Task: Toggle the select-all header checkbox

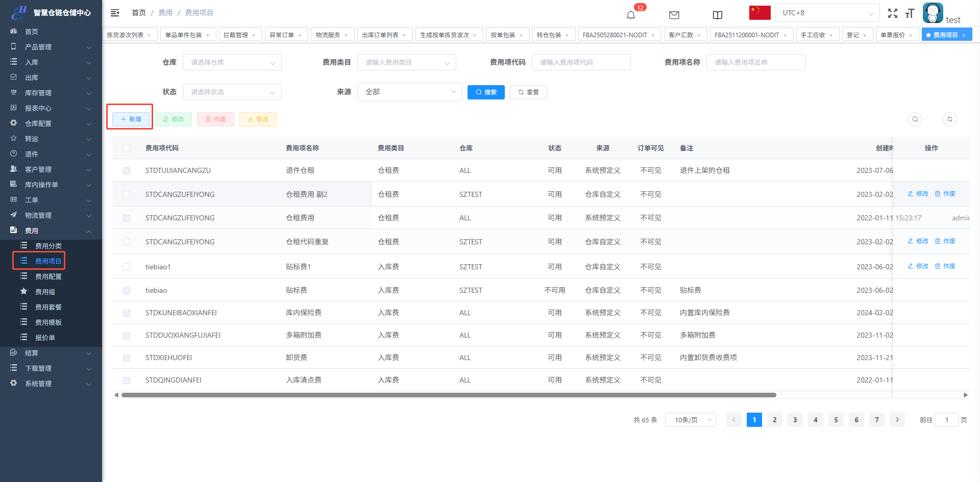Action: pos(127,148)
